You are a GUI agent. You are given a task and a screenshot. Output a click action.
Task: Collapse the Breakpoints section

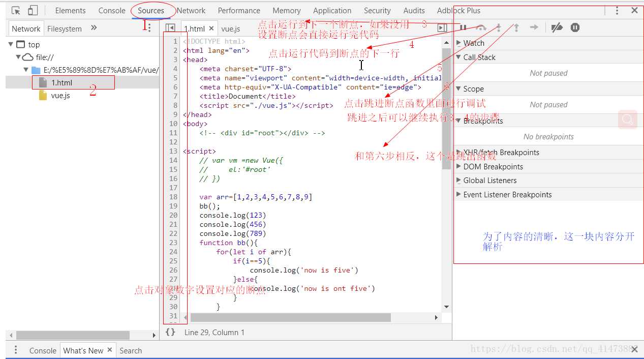tap(458, 121)
